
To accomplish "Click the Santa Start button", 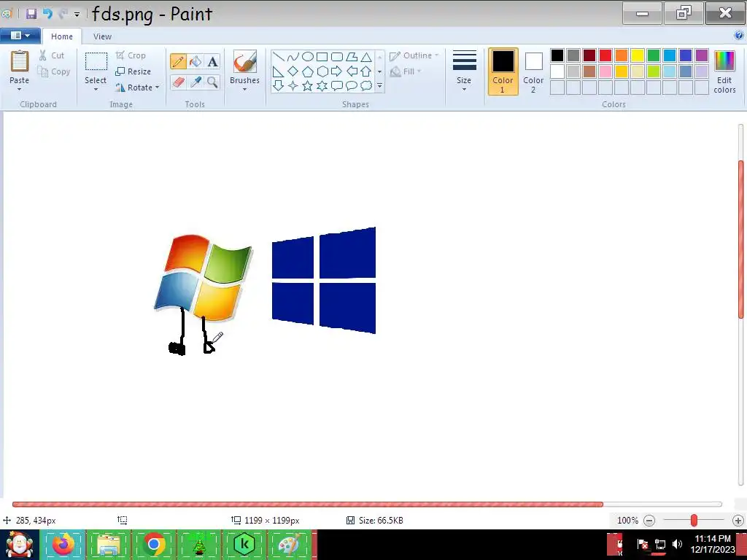I will 19,544.
